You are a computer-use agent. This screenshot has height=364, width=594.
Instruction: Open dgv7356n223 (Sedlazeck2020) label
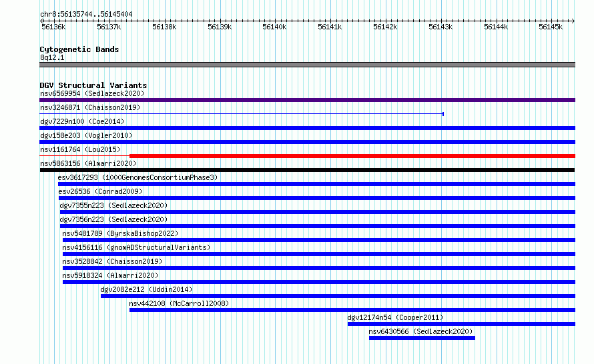coord(113,219)
